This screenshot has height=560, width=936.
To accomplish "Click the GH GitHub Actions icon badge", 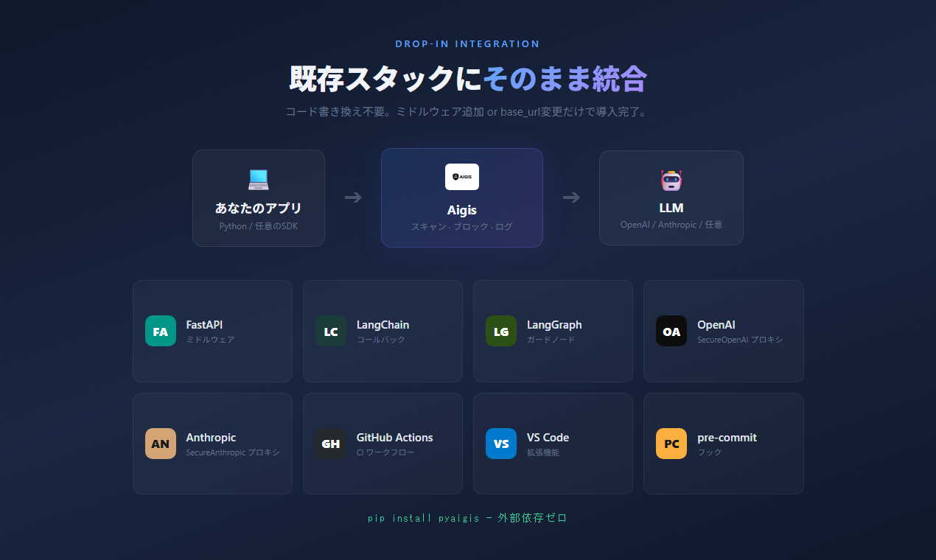I will tap(331, 444).
